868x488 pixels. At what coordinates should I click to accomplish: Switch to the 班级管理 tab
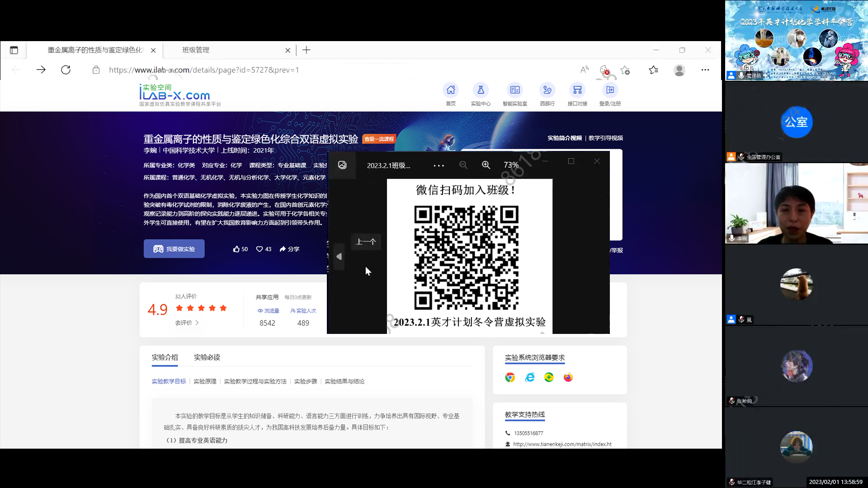(229, 50)
